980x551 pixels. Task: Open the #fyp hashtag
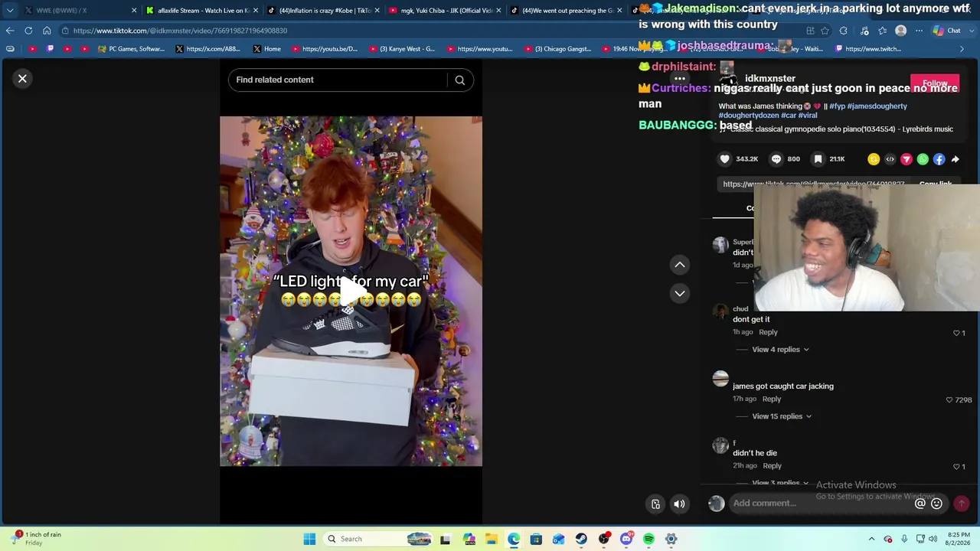837,106
